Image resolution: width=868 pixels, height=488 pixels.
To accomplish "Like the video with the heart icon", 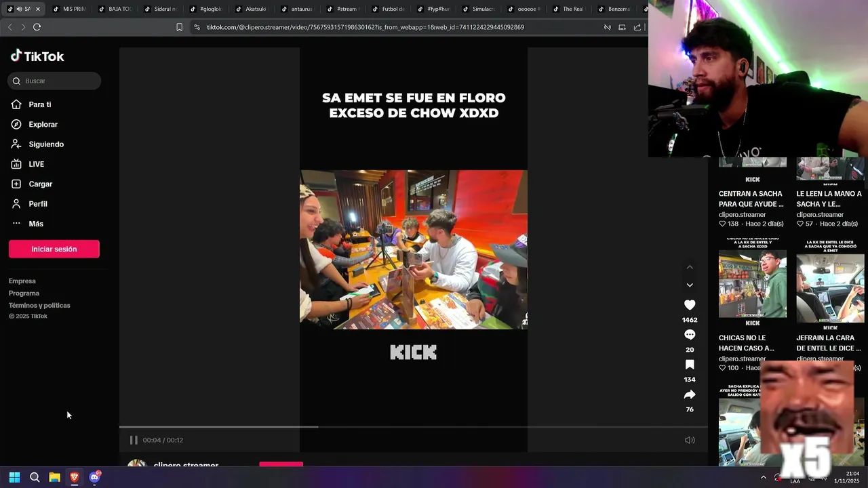I will click(690, 305).
